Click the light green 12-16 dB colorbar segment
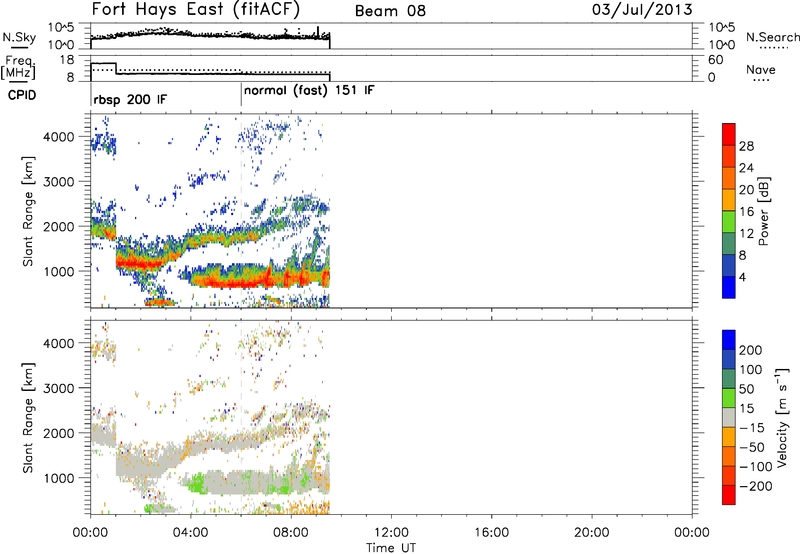800x554 pixels. point(729,222)
